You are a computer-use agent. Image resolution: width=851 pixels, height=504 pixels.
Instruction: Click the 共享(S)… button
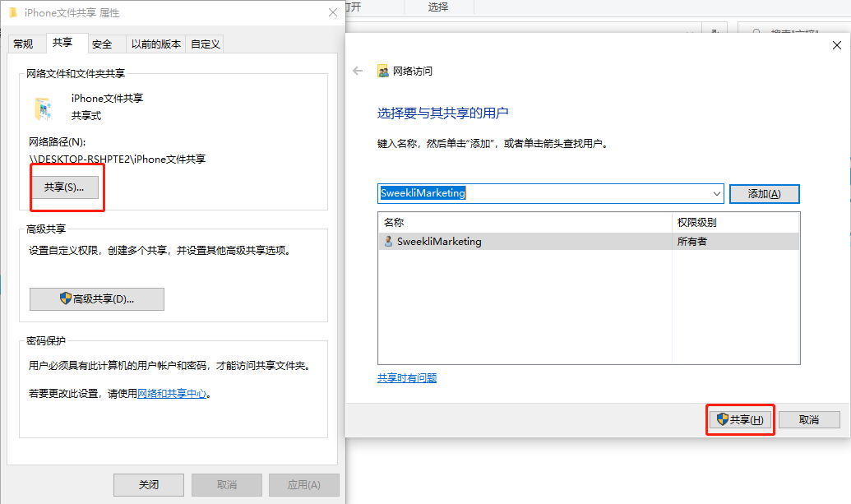point(67,187)
